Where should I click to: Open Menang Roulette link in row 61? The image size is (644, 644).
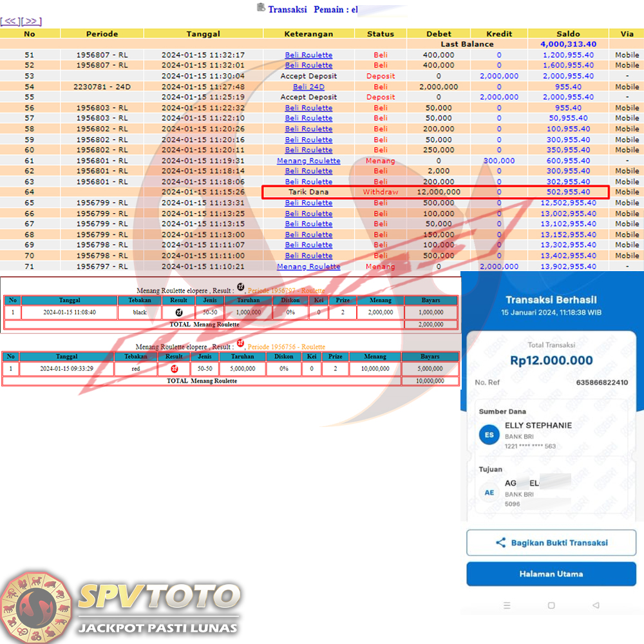click(308, 161)
